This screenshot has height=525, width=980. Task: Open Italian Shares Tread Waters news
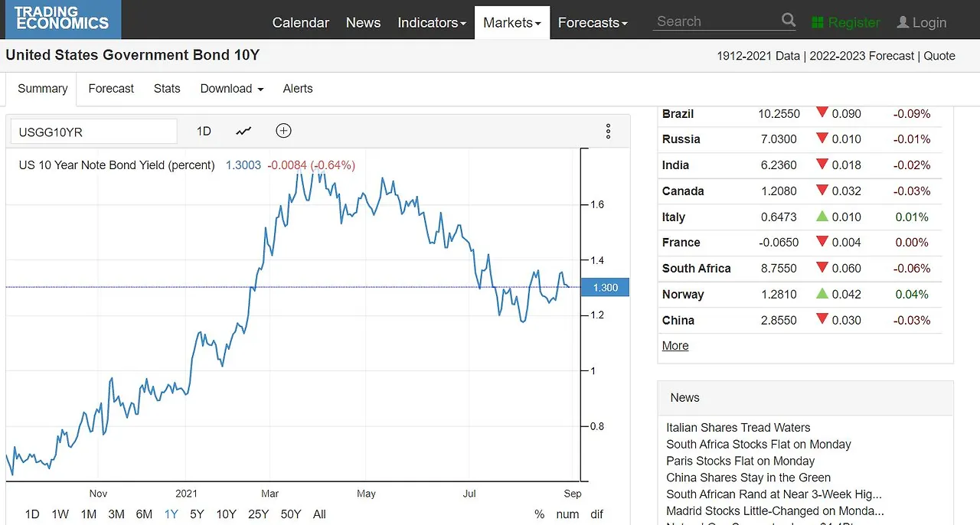coord(738,428)
